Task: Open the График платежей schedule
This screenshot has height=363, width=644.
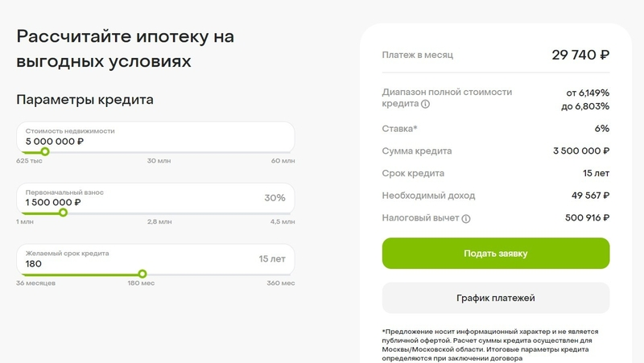Action: 495,299
